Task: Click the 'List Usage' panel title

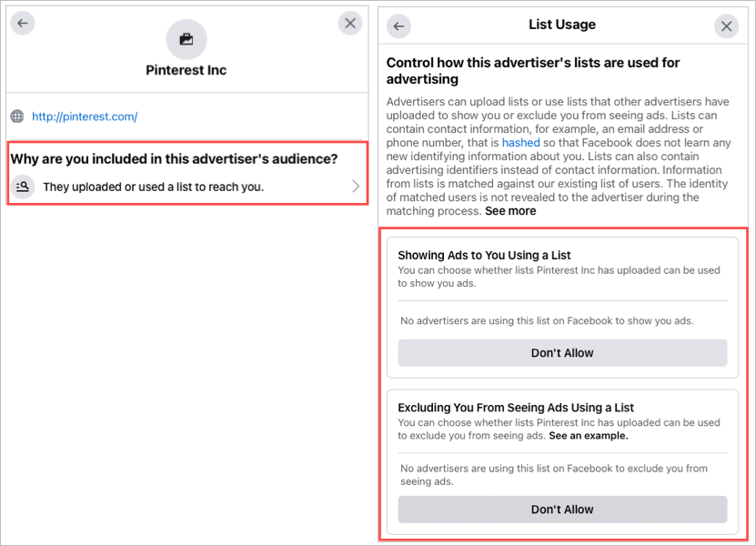Action: pos(562,25)
